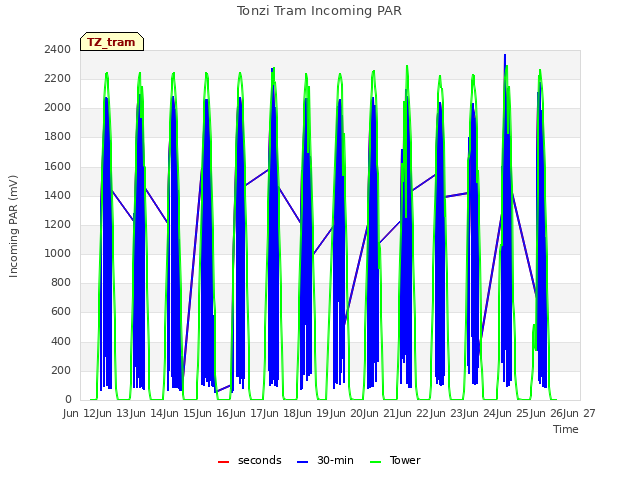Click the 400 y-axis value
640x480 pixels.
[61, 341]
